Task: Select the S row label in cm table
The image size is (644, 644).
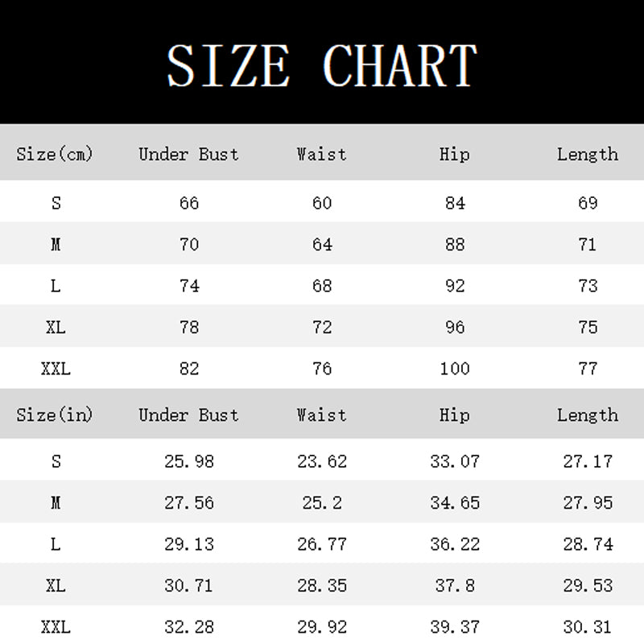Action: (56, 203)
